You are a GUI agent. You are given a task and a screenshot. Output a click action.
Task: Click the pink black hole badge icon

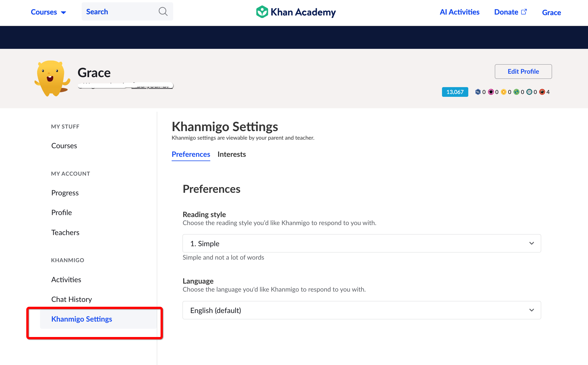tap(491, 92)
